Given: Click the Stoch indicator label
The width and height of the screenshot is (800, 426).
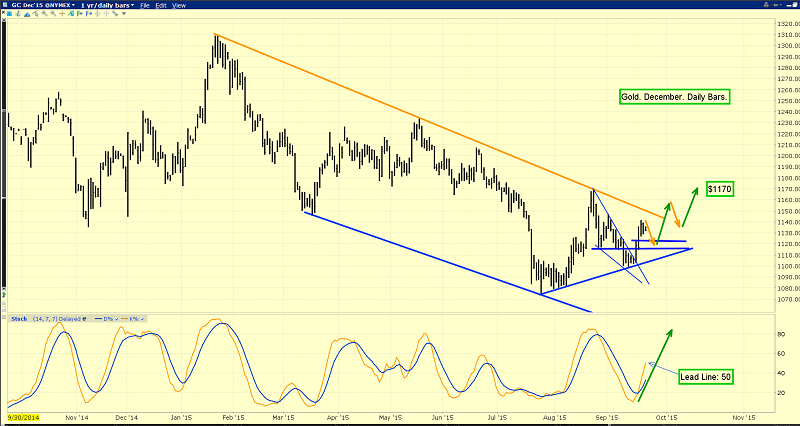Looking at the screenshot, I should (19, 319).
